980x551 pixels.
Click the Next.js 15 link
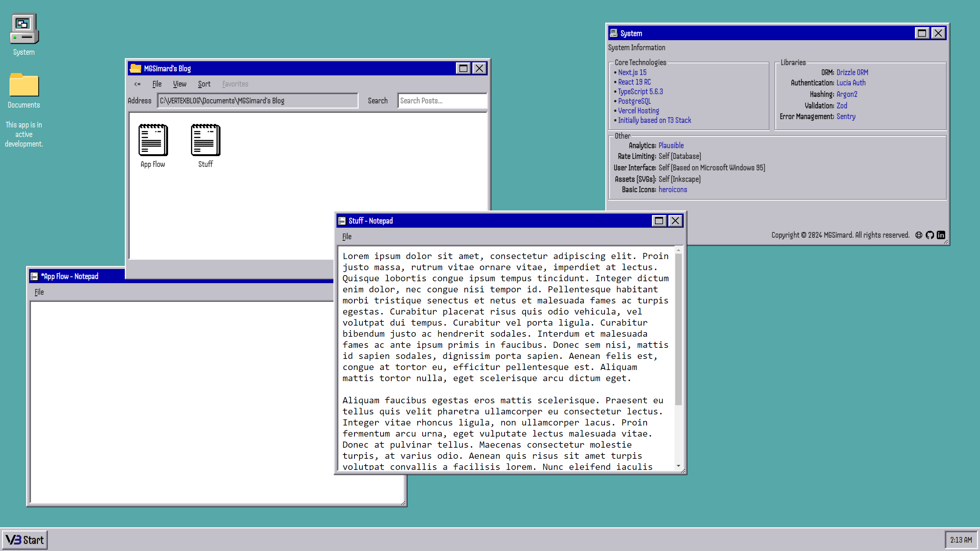pyautogui.click(x=632, y=72)
